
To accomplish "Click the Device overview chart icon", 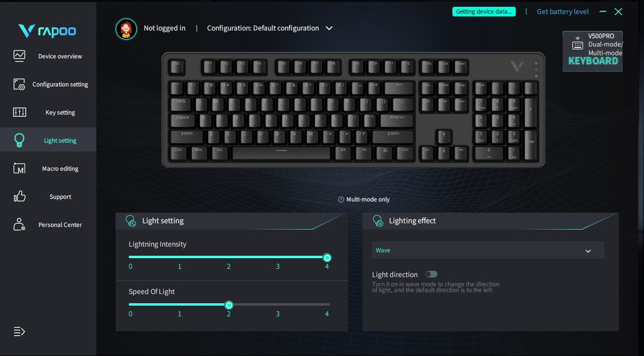I will click(19, 56).
